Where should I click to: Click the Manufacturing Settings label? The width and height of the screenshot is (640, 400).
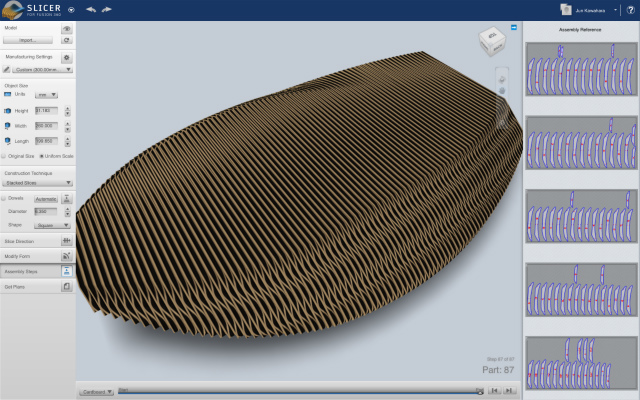[29, 57]
